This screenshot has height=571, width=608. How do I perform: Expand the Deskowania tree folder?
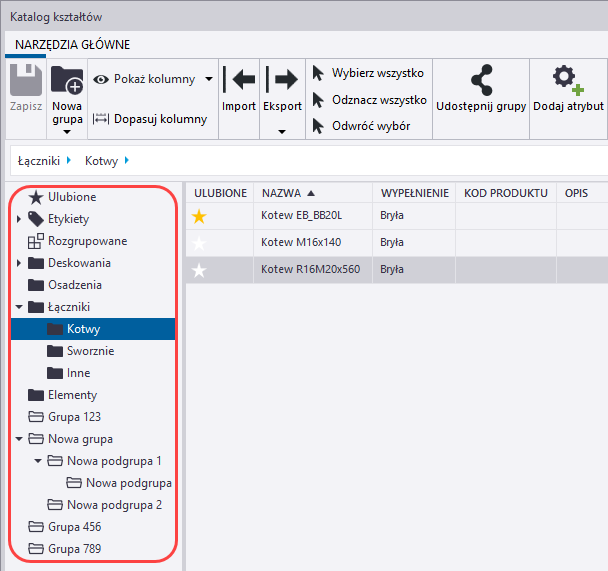coord(19,263)
